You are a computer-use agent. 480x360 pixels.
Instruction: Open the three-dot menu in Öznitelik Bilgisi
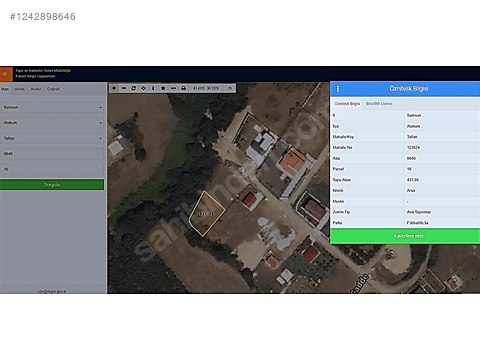[x=338, y=89]
